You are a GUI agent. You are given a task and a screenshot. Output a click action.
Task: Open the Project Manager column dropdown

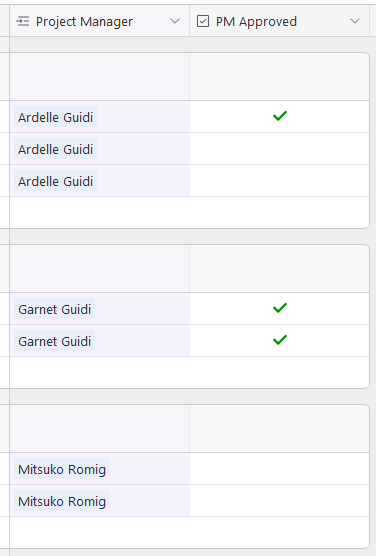click(x=175, y=21)
